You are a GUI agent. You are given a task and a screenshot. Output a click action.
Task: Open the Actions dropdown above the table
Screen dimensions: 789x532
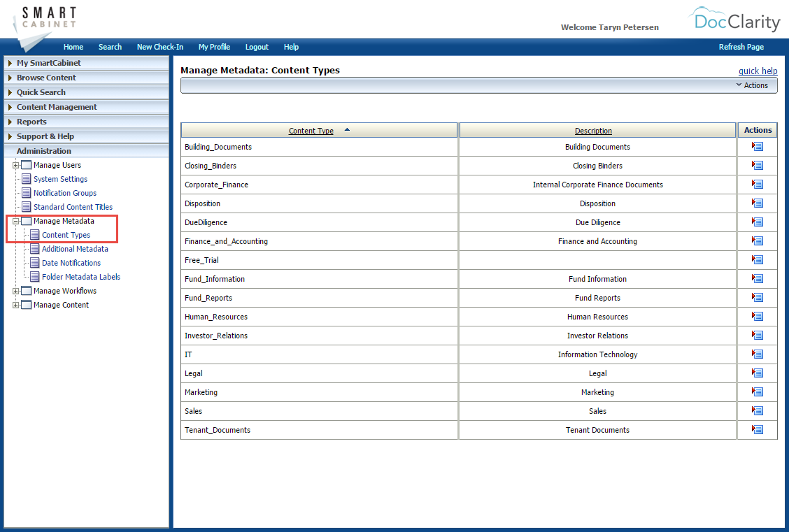(752, 85)
